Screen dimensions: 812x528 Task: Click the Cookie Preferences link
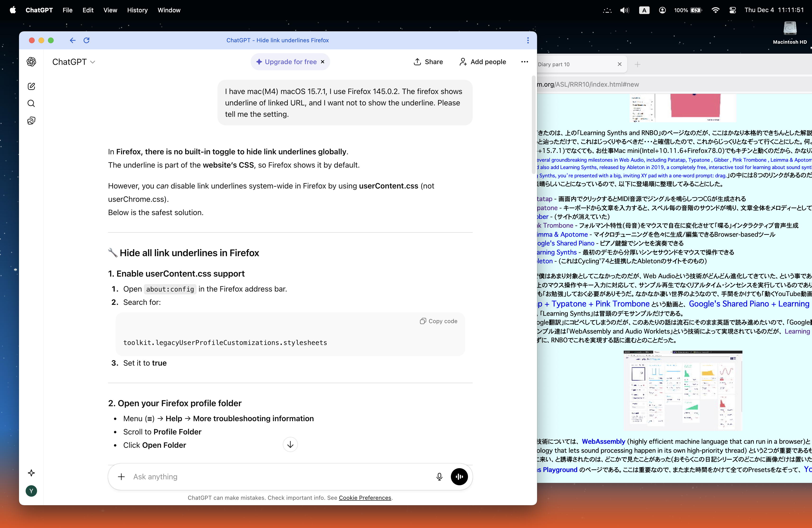click(365, 498)
